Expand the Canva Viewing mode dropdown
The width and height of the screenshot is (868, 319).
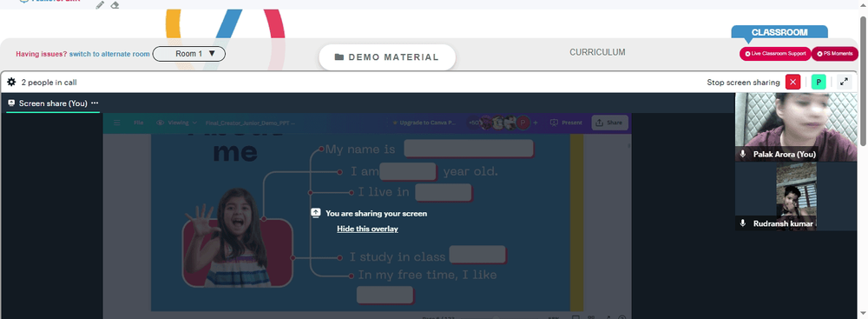pos(176,123)
